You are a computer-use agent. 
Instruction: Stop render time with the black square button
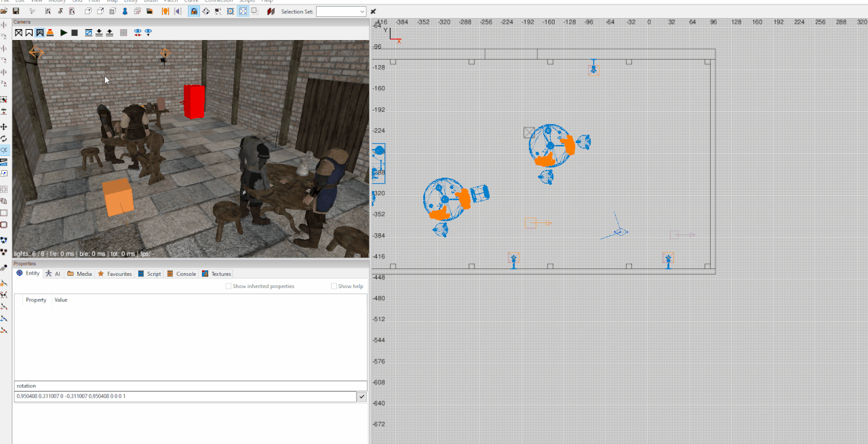tap(75, 33)
